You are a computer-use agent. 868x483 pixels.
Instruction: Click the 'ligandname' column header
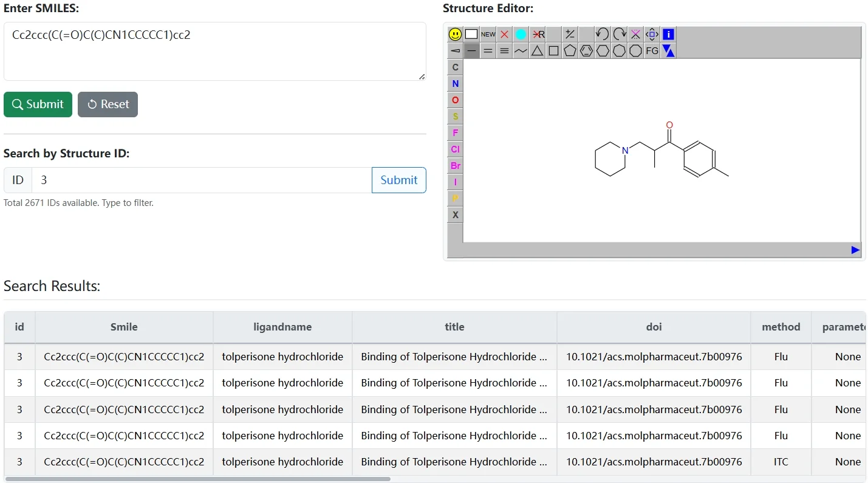click(x=282, y=327)
